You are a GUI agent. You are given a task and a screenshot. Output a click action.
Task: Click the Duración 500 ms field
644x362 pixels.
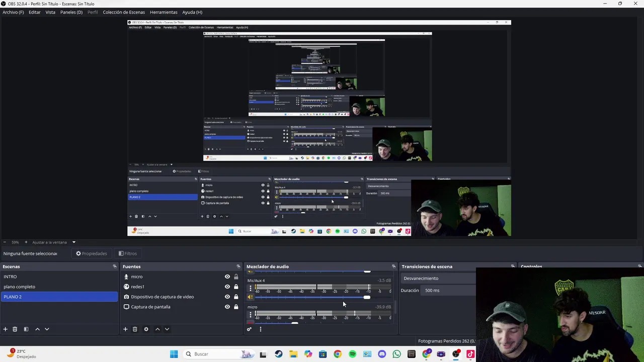pyautogui.click(x=448, y=290)
